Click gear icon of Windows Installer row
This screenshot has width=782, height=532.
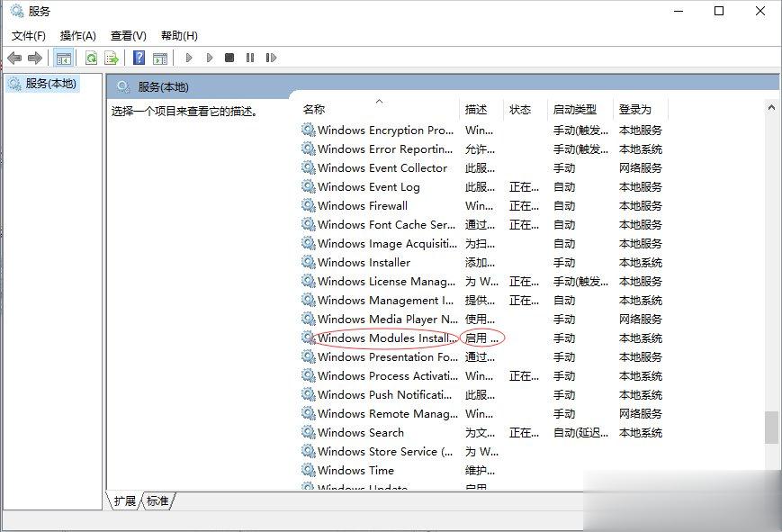[309, 262]
